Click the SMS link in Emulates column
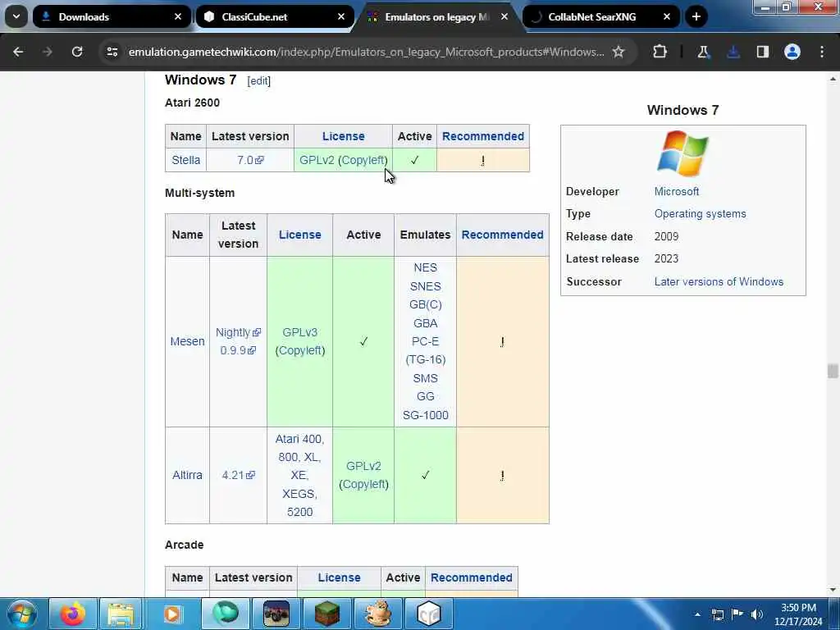This screenshot has height=630, width=840. [x=426, y=378]
